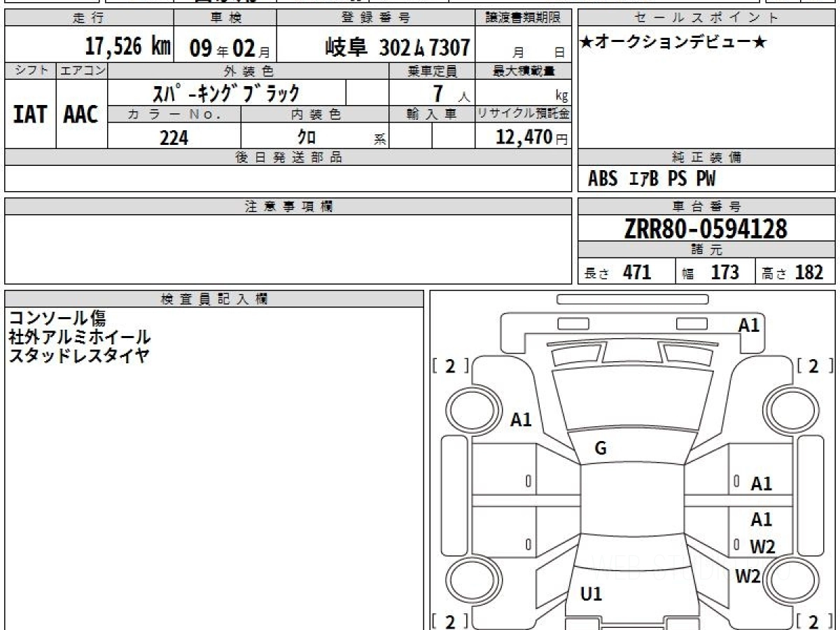This screenshot has height=630, width=840.
Task: Select the color number 224
Action: coord(174,138)
